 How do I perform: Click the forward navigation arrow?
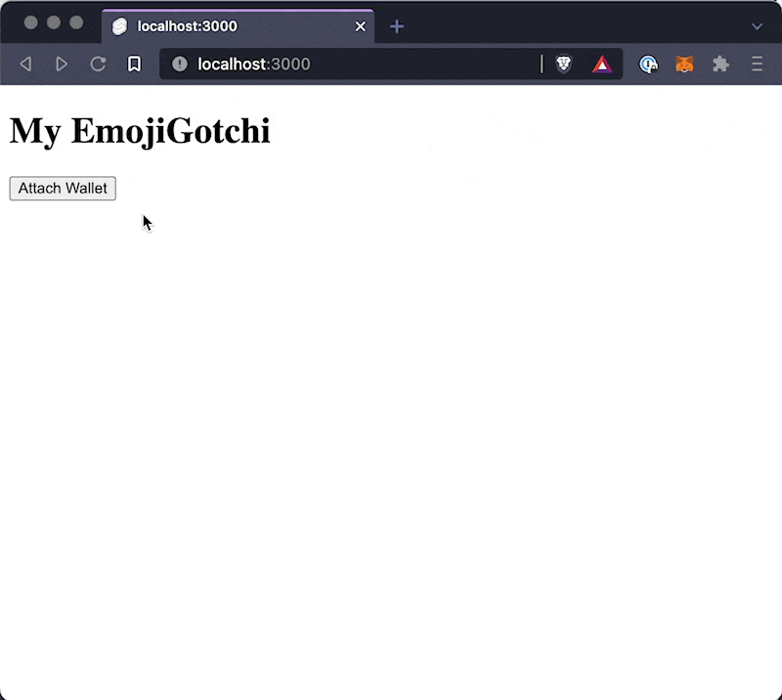(x=62, y=64)
